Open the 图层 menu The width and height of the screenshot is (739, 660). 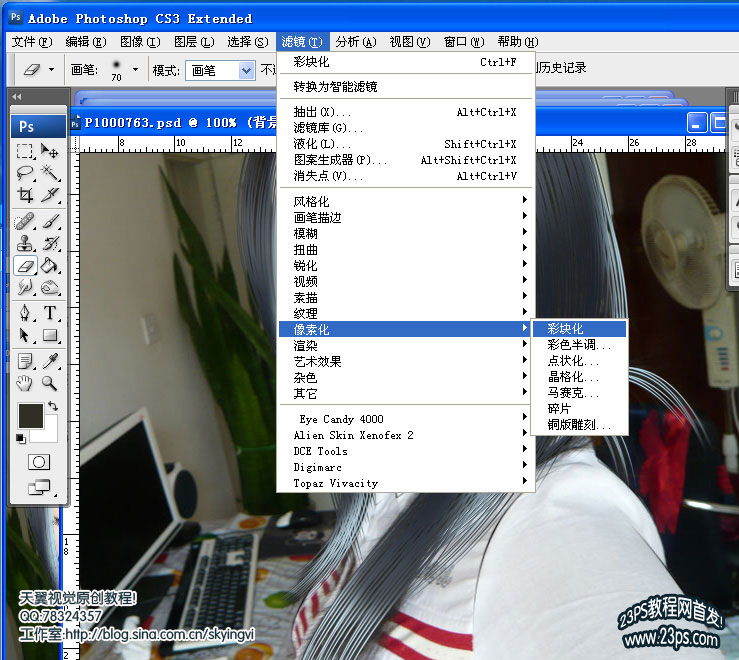pyautogui.click(x=194, y=42)
